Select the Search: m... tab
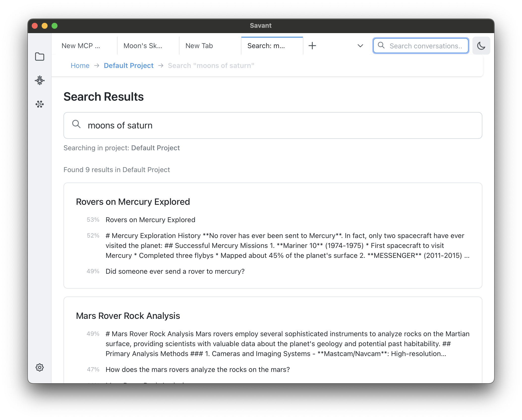This screenshot has width=522, height=420. 266,46
